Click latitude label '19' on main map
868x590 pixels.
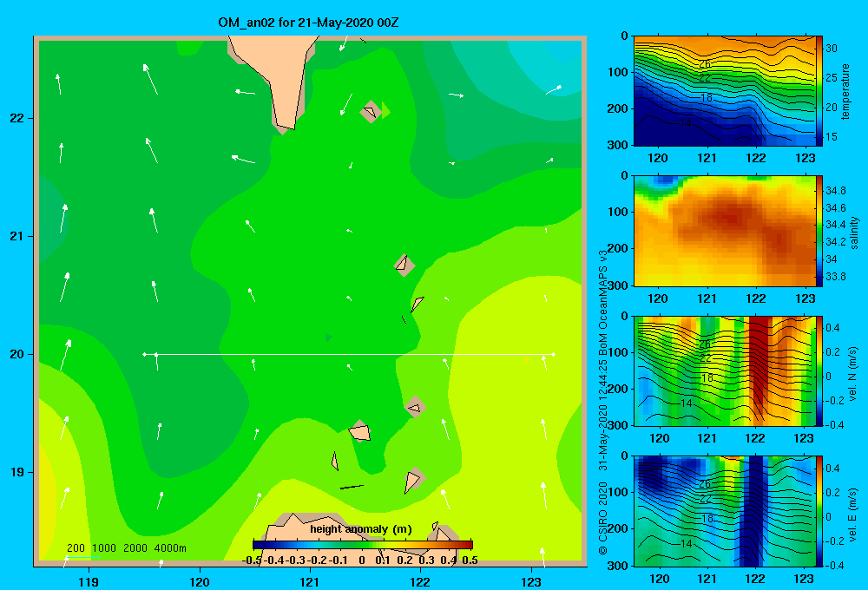[x=16, y=472]
